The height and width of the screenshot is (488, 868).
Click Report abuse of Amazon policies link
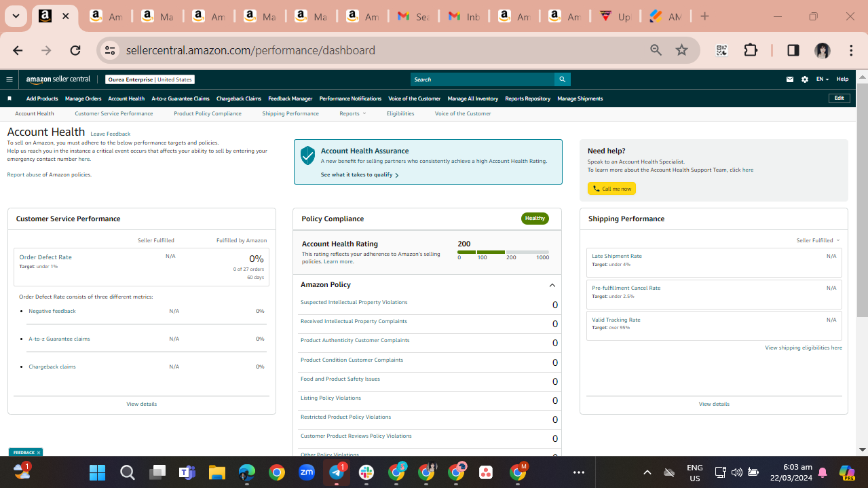click(x=49, y=174)
